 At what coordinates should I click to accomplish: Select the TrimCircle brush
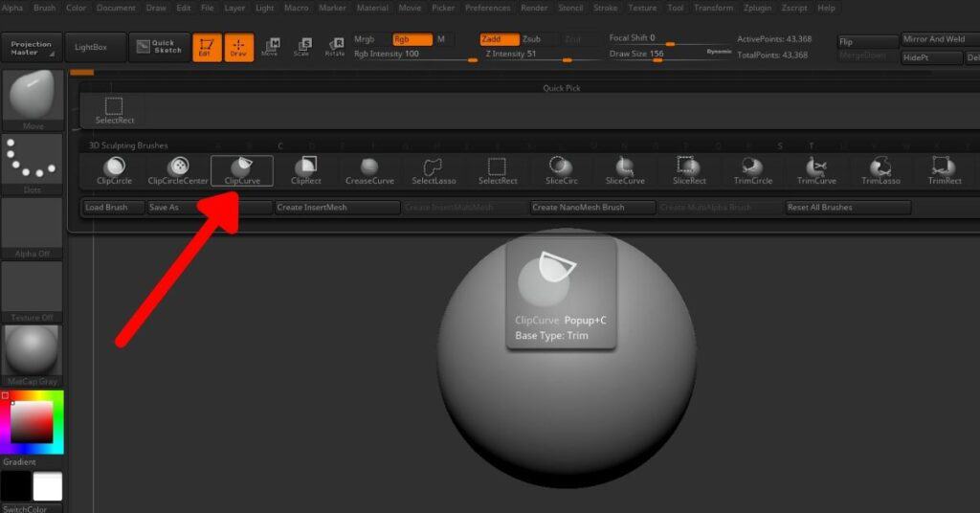pyautogui.click(x=752, y=170)
